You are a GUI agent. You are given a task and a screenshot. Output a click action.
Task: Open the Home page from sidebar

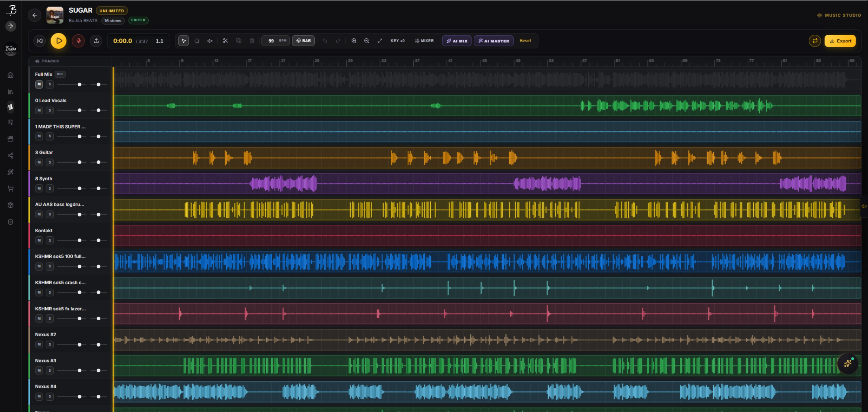[11, 75]
